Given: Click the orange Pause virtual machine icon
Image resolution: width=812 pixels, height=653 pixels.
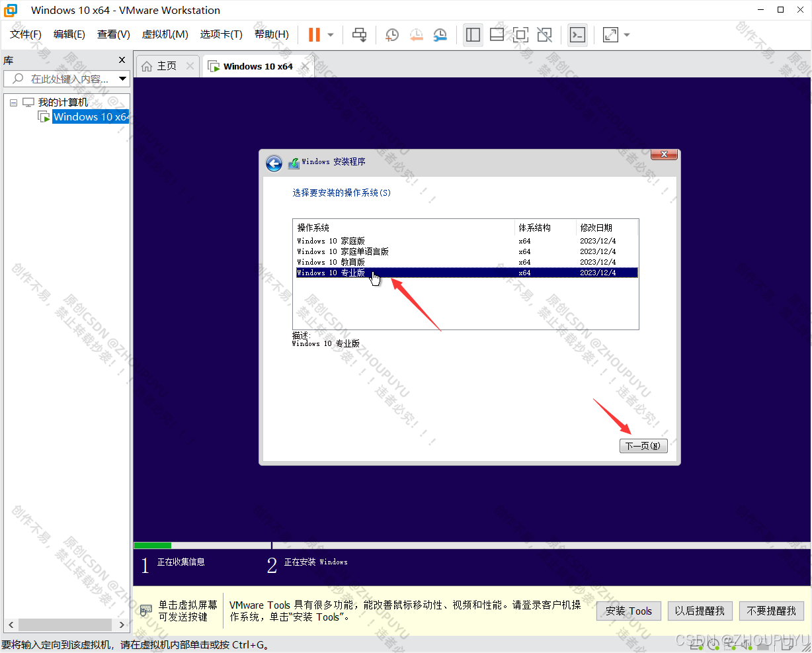Looking at the screenshot, I should click(x=314, y=34).
